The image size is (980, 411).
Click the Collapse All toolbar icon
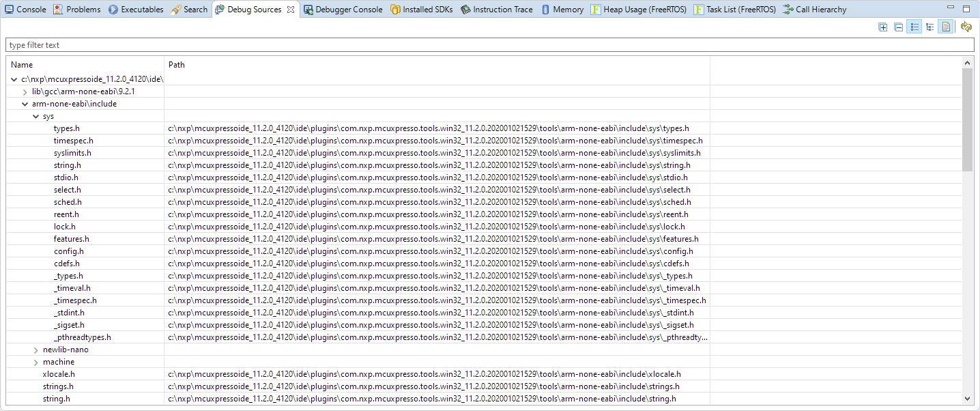pos(899,27)
